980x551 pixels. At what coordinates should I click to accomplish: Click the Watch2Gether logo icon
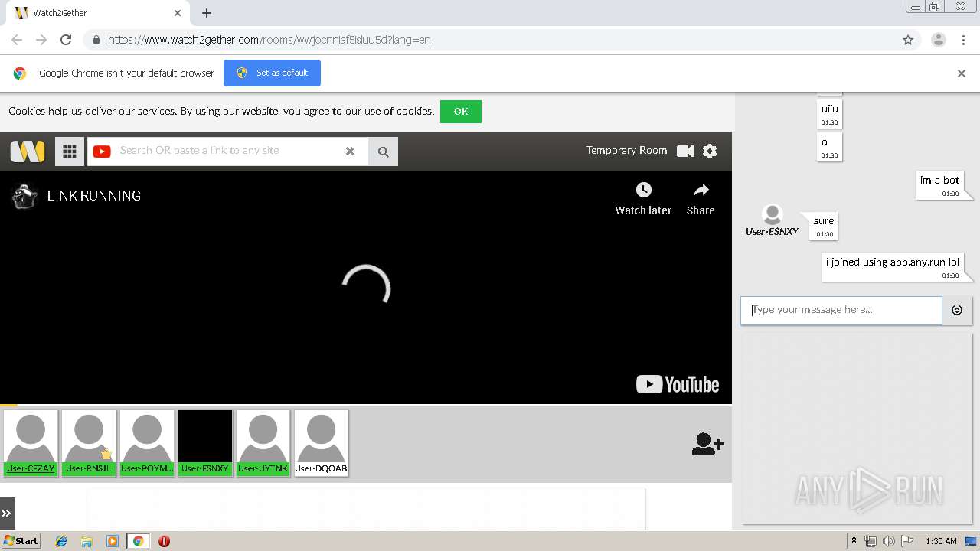(x=28, y=151)
